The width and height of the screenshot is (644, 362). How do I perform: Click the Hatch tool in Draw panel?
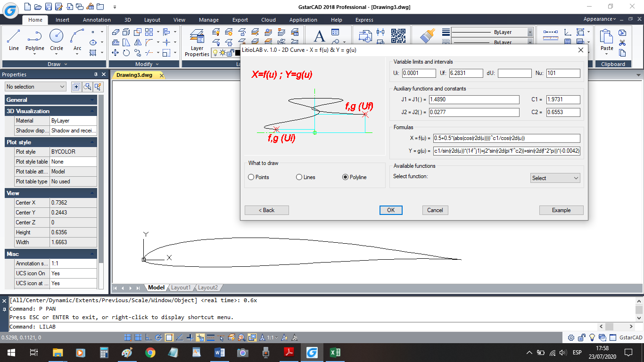(93, 53)
